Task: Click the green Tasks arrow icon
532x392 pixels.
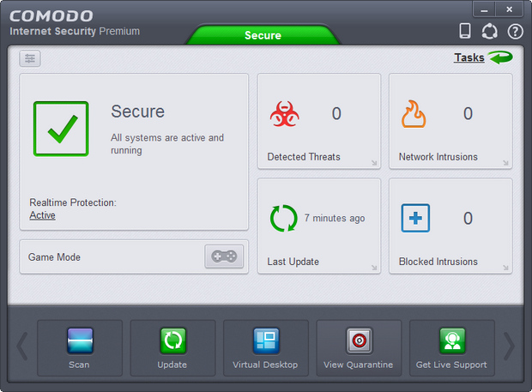Action: click(x=501, y=57)
